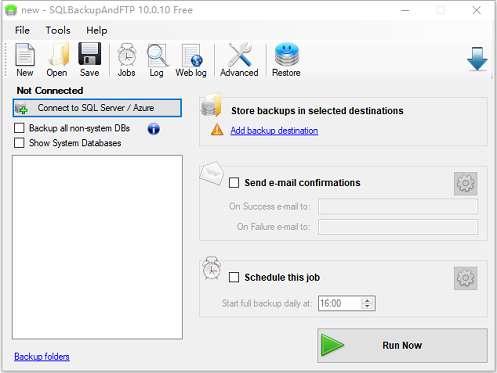Click the Not Connected status text
The width and height of the screenshot is (497, 373).
tap(50, 91)
